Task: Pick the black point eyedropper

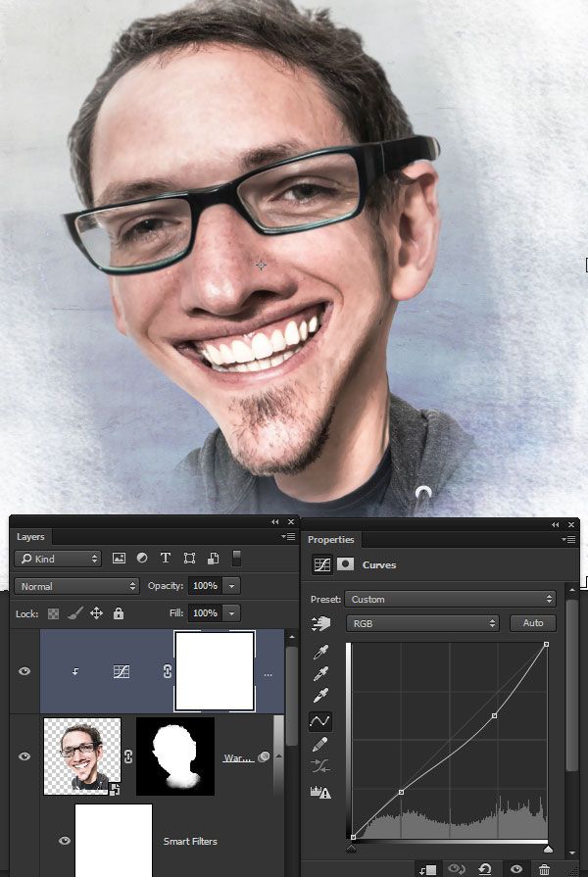Action: click(x=320, y=653)
